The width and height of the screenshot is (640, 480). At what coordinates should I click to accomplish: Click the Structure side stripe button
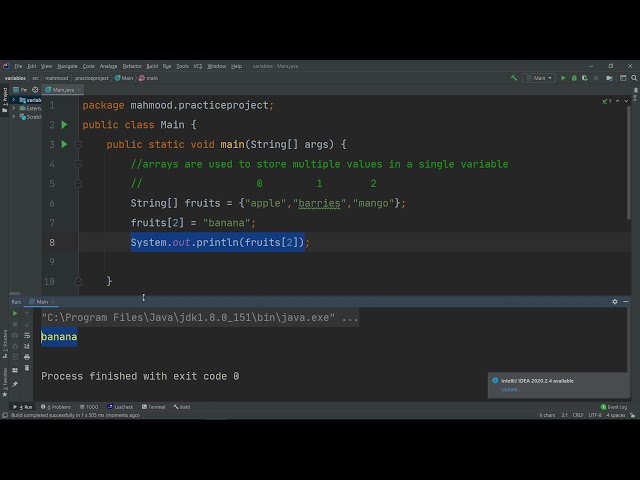tap(4, 344)
